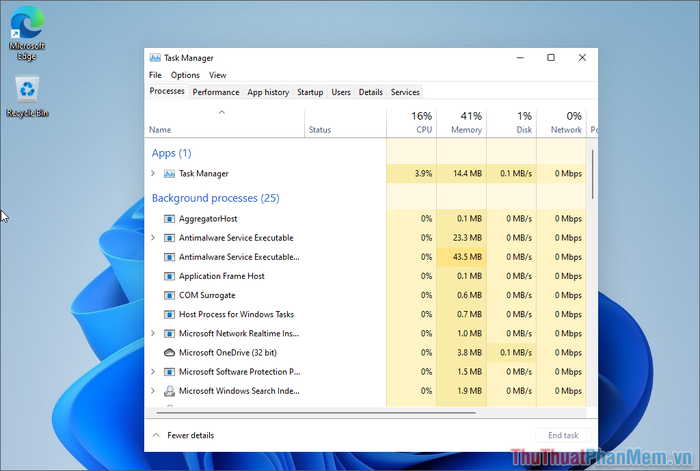The height and width of the screenshot is (471, 700).
Task: Switch to the Details tab
Action: click(371, 92)
